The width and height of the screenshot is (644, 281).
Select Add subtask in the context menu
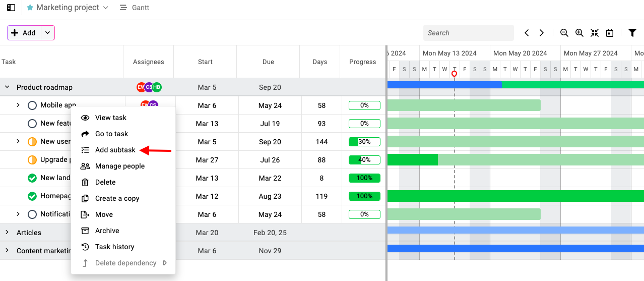tap(115, 150)
